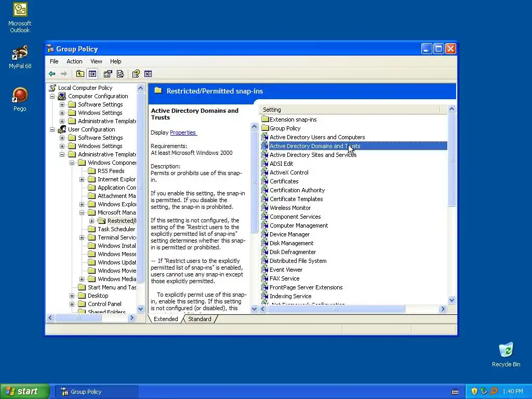Select the Disk Defragmenter setting

tap(293, 252)
